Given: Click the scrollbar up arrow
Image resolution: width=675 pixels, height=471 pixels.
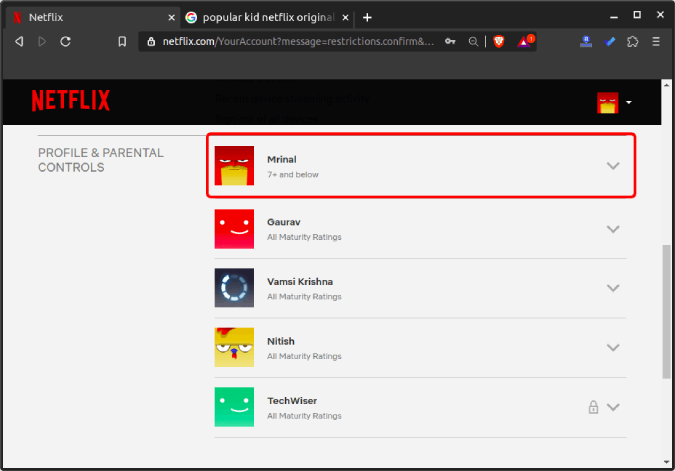Looking at the screenshot, I should [666, 85].
